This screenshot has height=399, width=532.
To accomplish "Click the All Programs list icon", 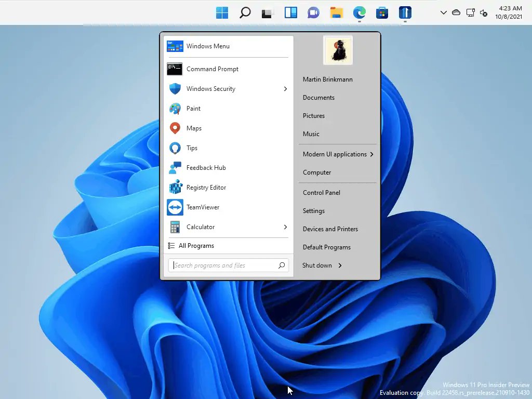I will (x=171, y=246).
